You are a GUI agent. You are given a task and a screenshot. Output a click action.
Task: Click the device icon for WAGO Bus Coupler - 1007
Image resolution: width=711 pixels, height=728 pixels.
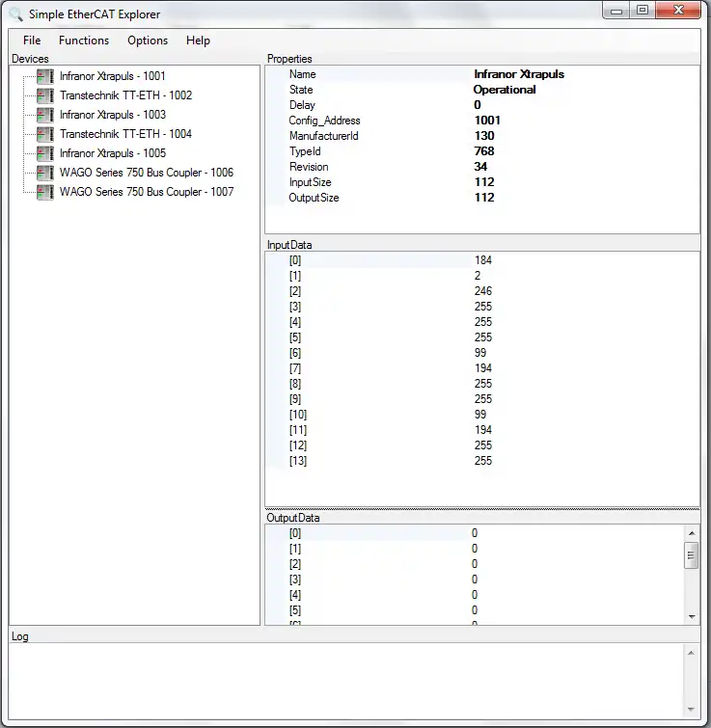(45, 192)
